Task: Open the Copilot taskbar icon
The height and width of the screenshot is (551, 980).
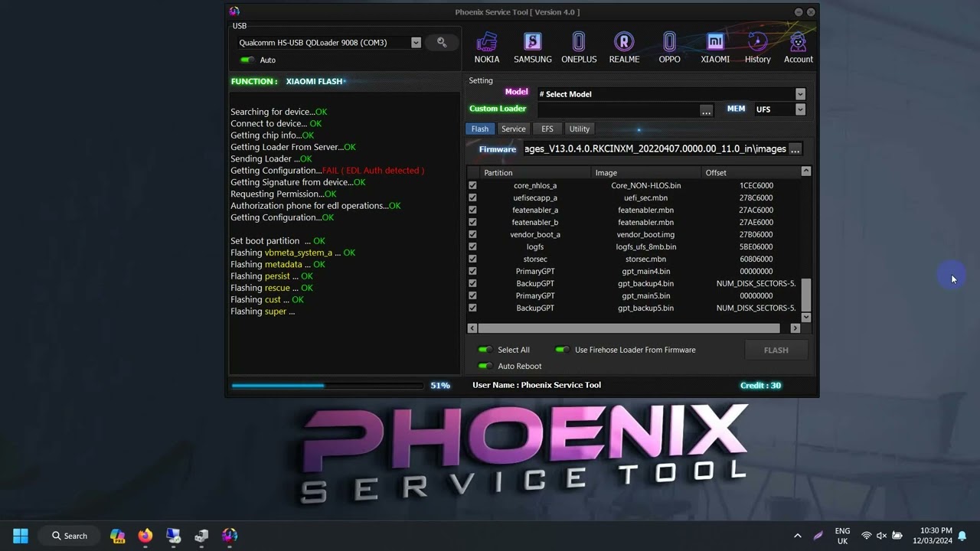Action: point(117,536)
